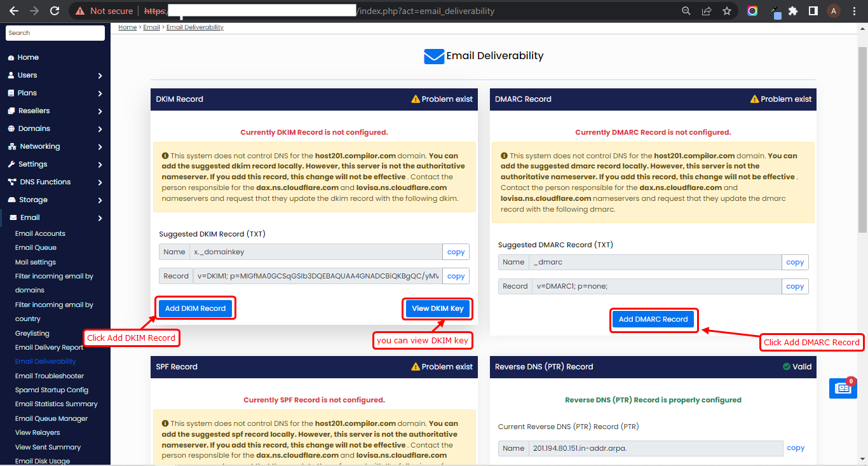
Task: Open the browser extensions puzzle icon
Action: pos(792,11)
